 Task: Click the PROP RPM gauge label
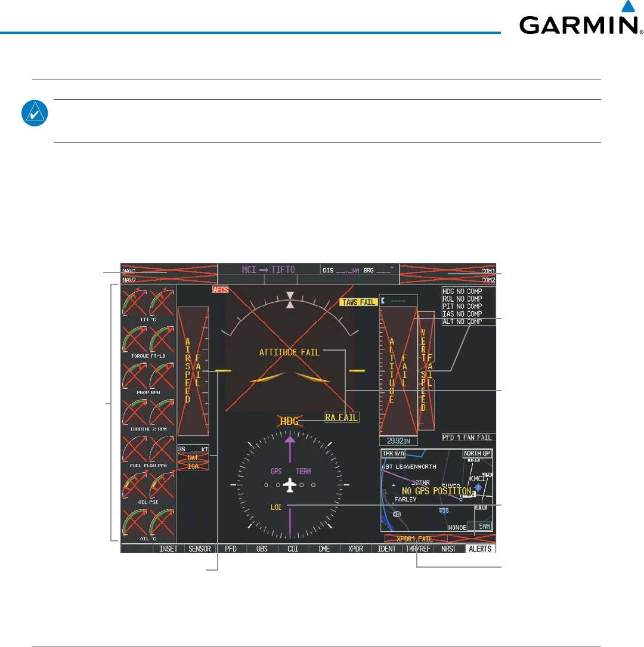point(148,392)
